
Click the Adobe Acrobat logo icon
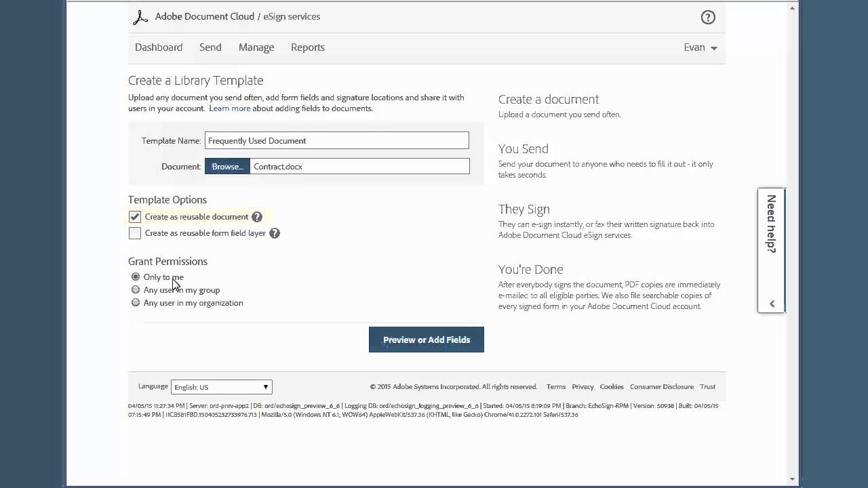click(140, 17)
